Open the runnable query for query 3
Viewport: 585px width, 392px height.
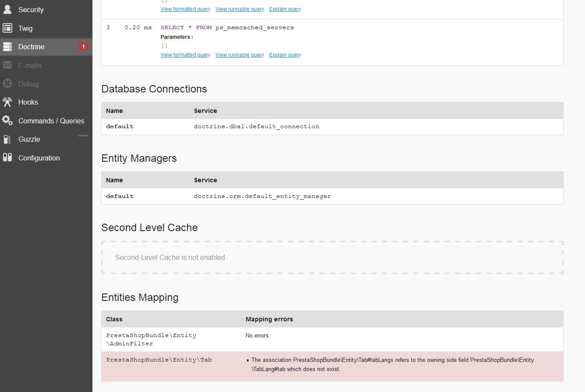[239, 55]
